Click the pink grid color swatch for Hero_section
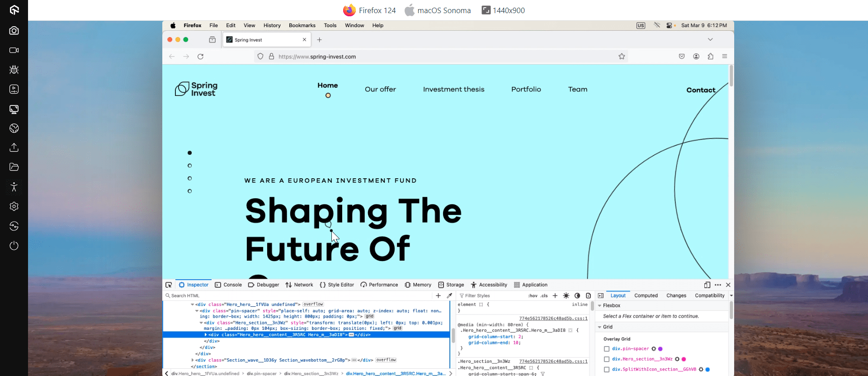 (x=684, y=359)
